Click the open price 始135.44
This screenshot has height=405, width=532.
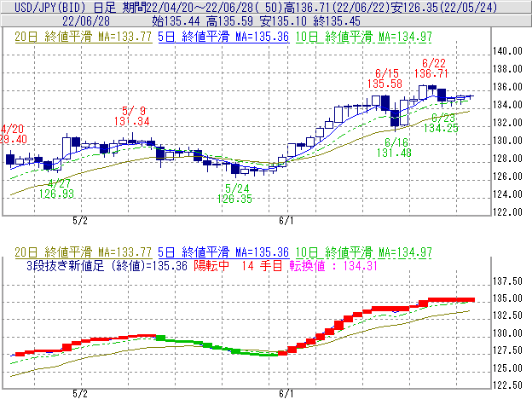point(176,21)
